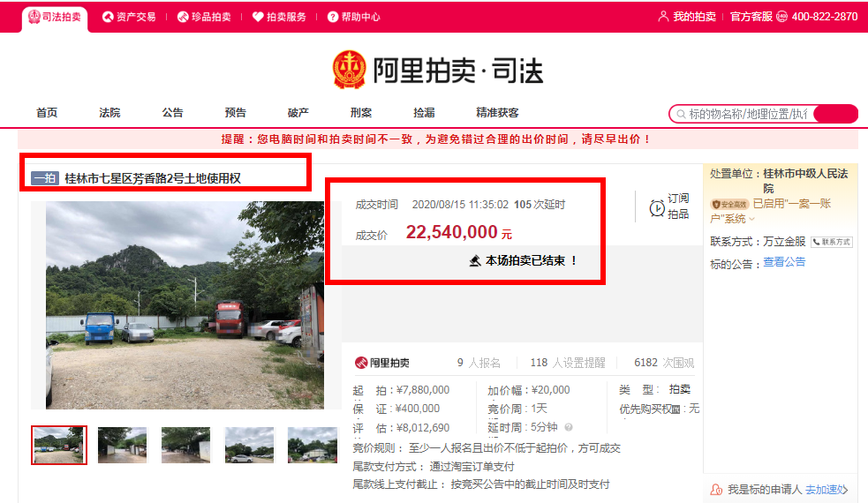Viewport: 868px width, 503px height.
Task: Click 竞价周 1天 value
Action: pos(540,409)
